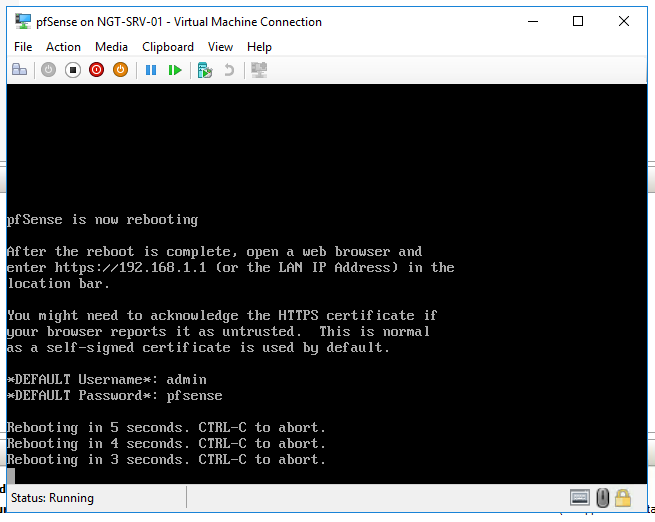Shut down the VM using red icon
This screenshot has height=522, width=655.
click(x=96, y=70)
